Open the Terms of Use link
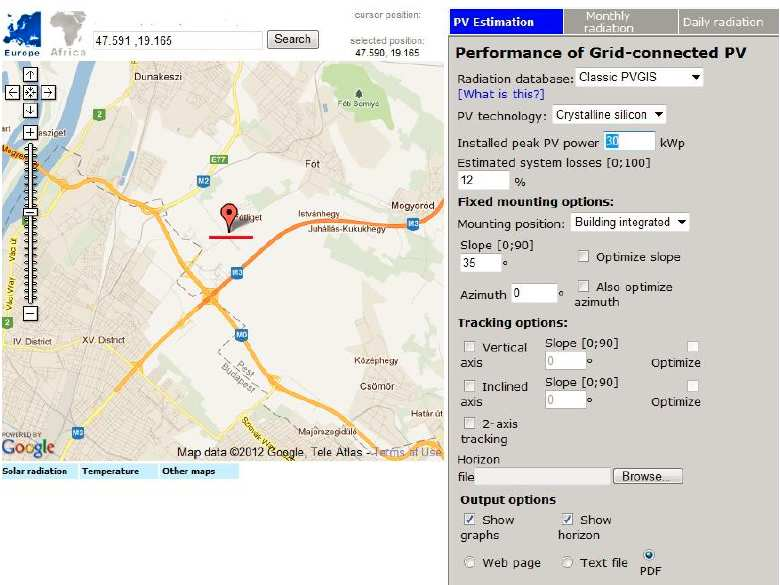780x585 pixels. pyautogui.click(x=407, y=452)
